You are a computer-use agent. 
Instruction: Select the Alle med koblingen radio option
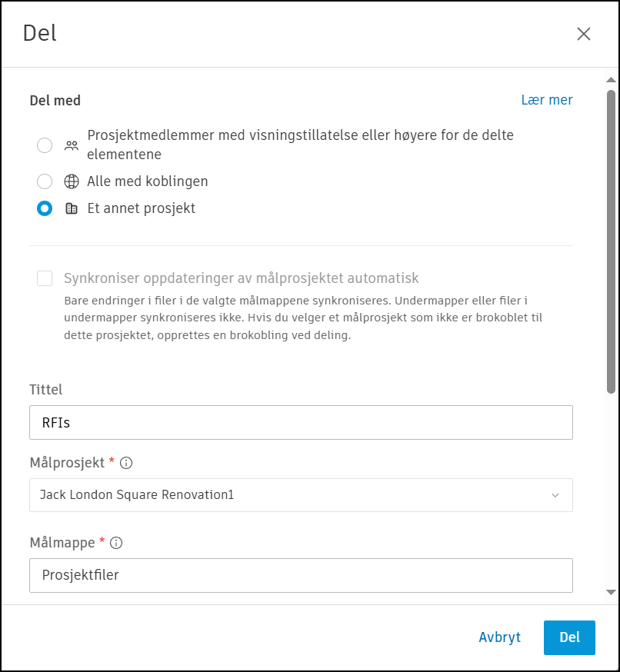(45, 181)
